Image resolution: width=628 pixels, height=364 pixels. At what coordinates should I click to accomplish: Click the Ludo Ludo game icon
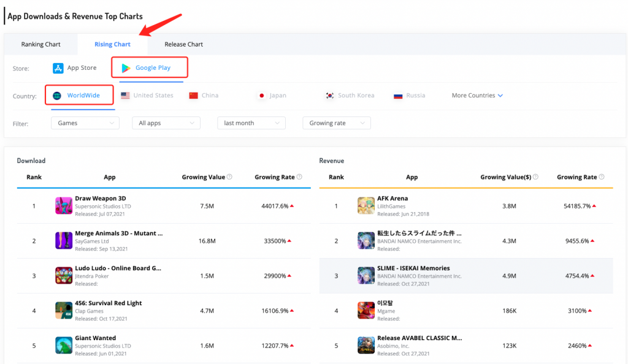pyautogui.click(x=64, y=276)
